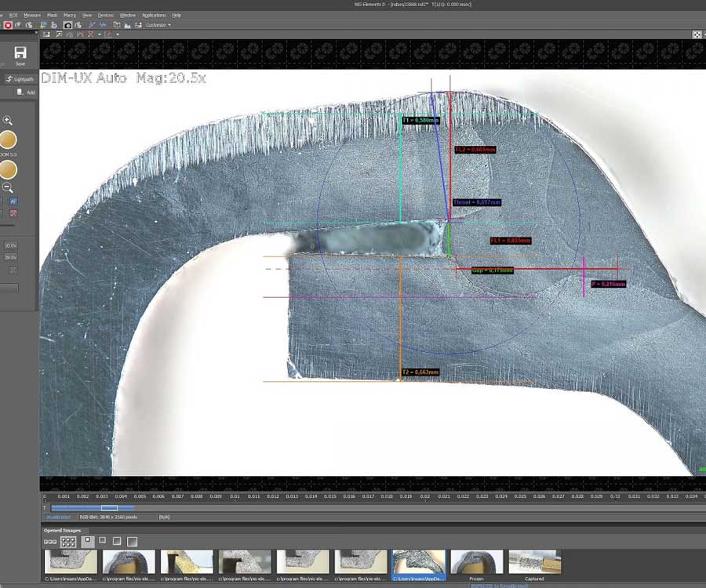Expand the dropdown arrow after the red crossed-out icon
706x588 pixels.
[x=100, y=34]
